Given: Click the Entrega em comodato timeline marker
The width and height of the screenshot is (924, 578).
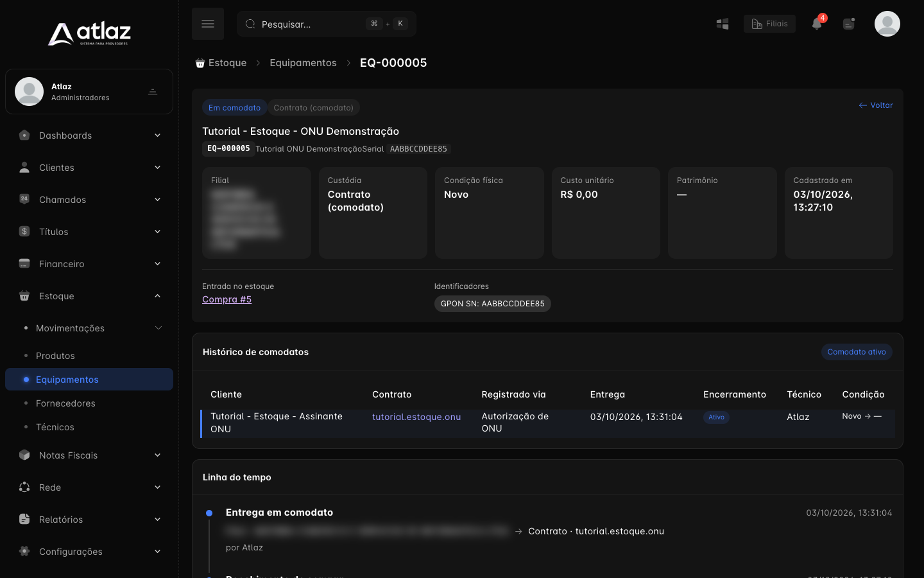Looking at the screenshot, I should (x=209, y=513).
